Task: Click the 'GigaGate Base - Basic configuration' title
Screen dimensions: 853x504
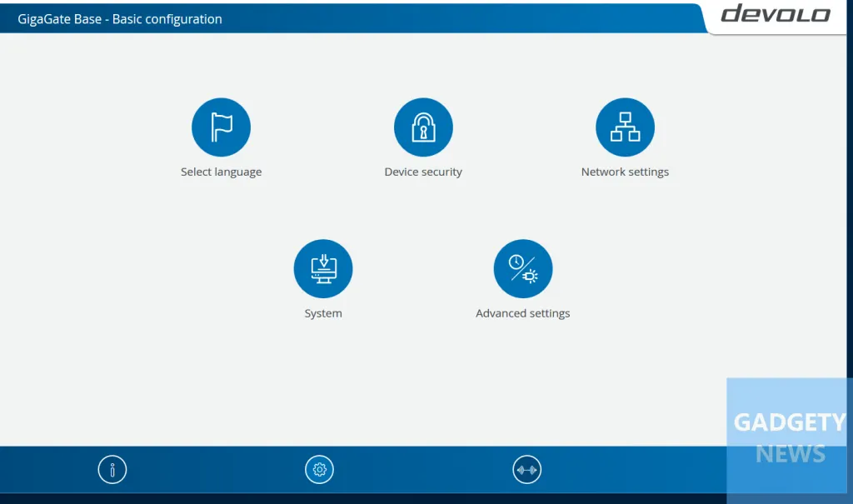Action: [x=120, y=19]
